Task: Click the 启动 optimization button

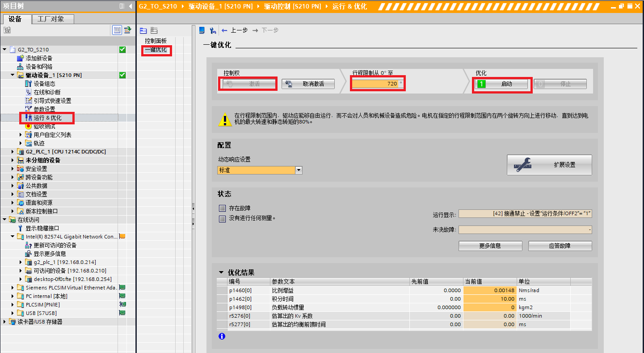Action: (501, 84)
